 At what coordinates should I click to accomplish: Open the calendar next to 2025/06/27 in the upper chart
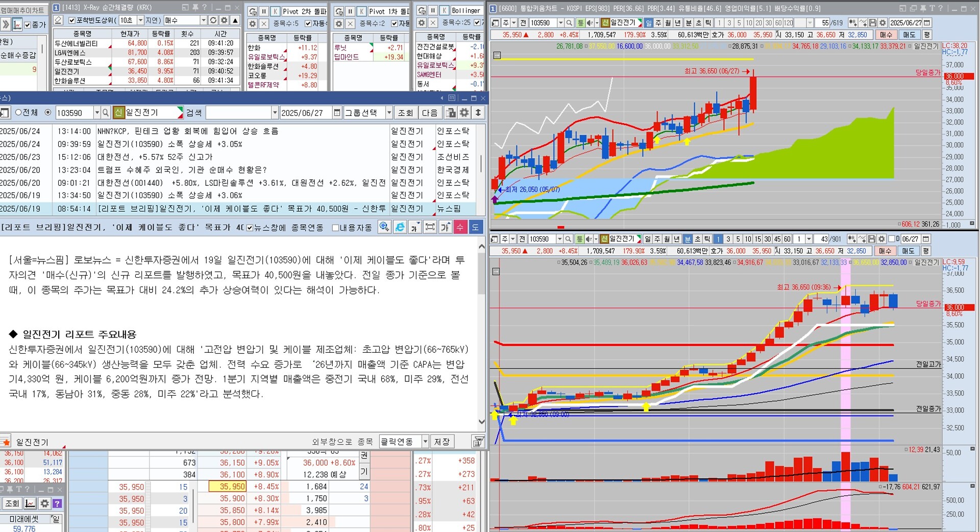pos(927,23)
